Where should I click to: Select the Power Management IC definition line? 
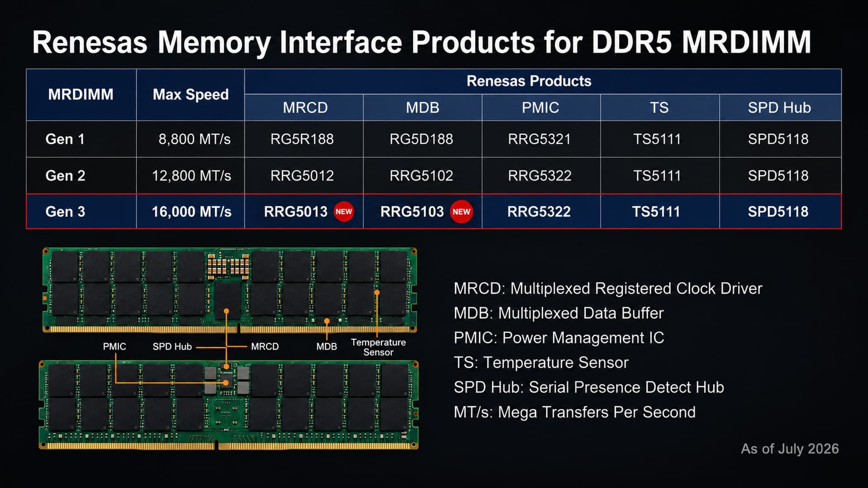point(559,338)
